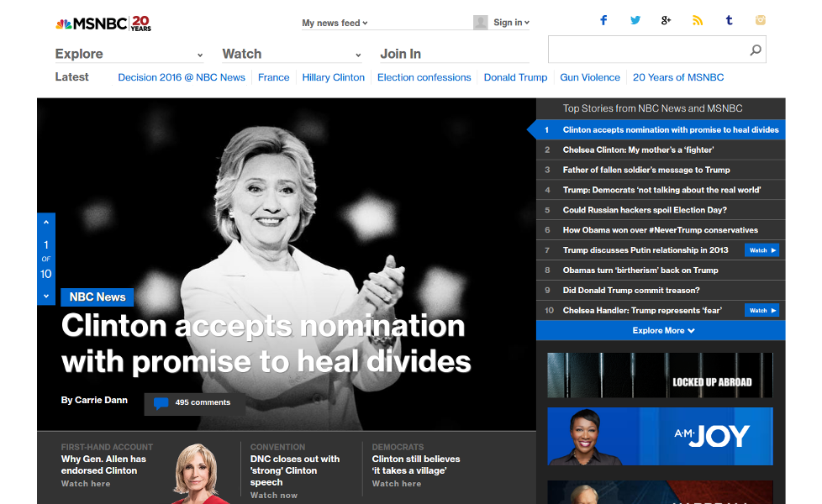The height and width of the screenshot is (504, 822).
Task: Click the AM Joy show thumbnail
Action: (660, 436)
